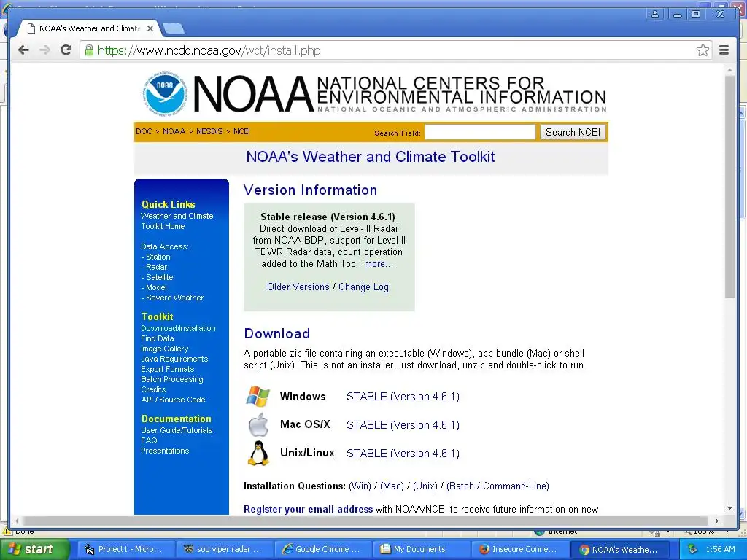
Task: Open NESDIS breadcrumb link
Action: pyautogui.click(x=209, y=131)
